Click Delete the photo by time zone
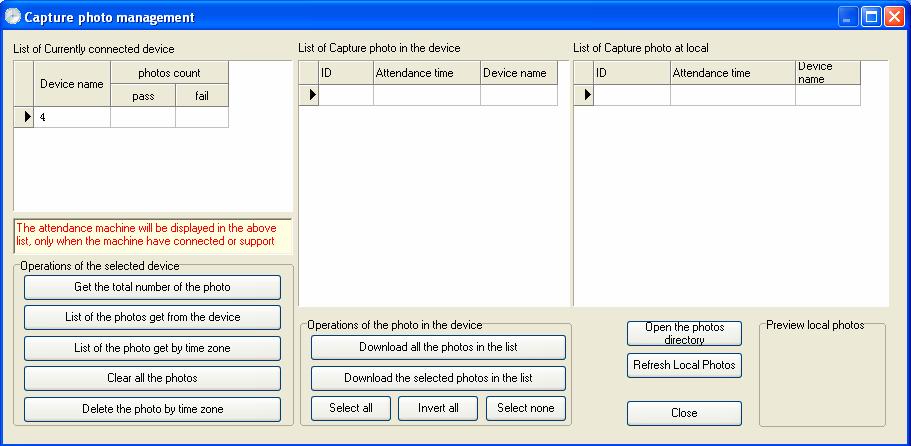Screen dimensions: 911x446 [x=152, y=409]
